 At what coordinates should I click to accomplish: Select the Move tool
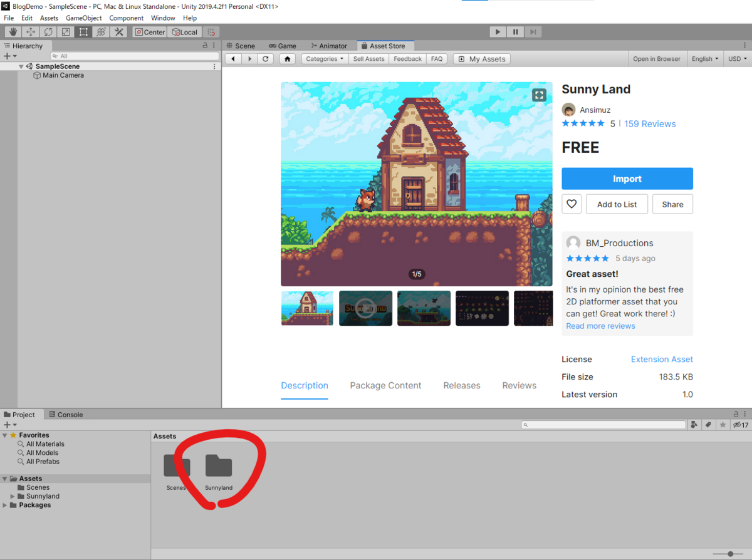(x=30, y=32)
